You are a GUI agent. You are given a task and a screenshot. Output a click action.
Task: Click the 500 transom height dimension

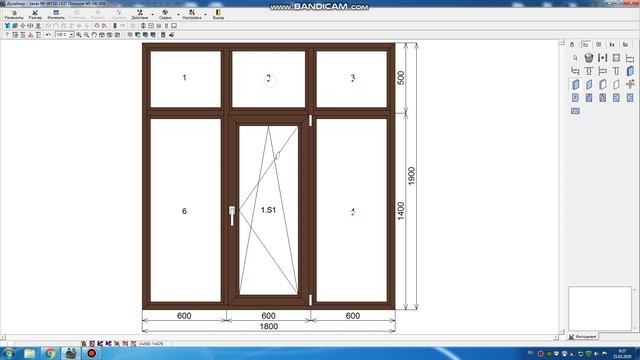click(x=401, y=78)
